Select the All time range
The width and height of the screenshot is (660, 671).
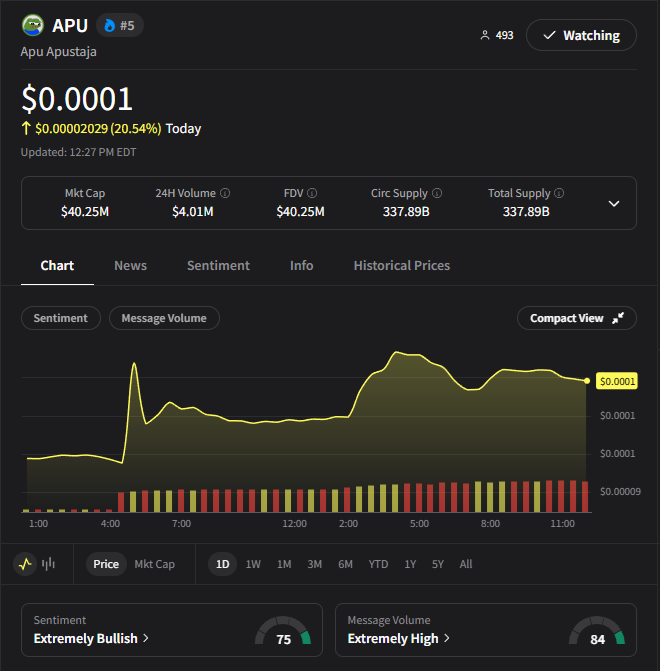coord(466,564)
